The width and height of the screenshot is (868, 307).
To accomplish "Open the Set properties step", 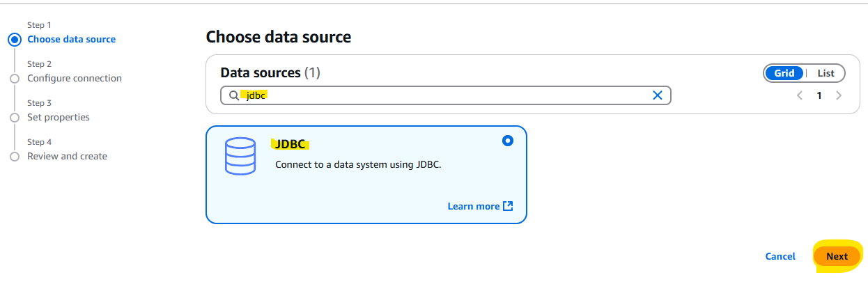I will pyautogui.click(x=59, y=118).
